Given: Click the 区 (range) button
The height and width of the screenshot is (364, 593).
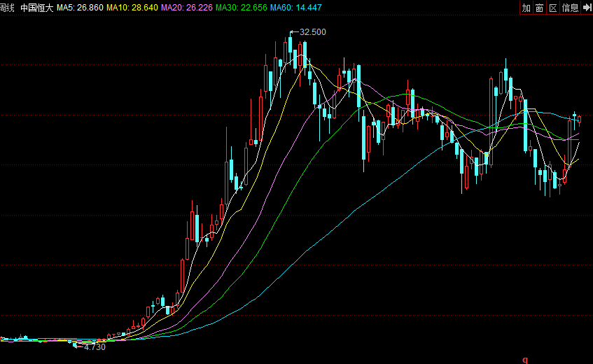Looking at the screenshot, I should 553,8.
